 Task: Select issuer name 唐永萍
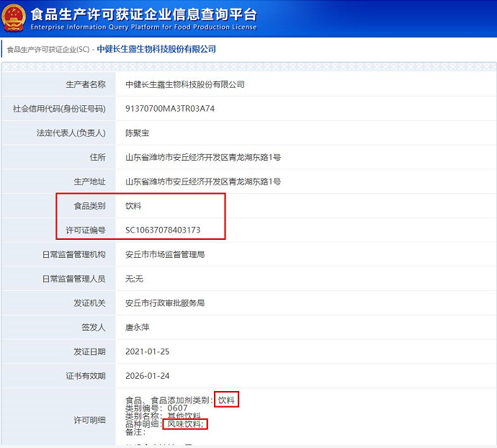tap(138, 327)
